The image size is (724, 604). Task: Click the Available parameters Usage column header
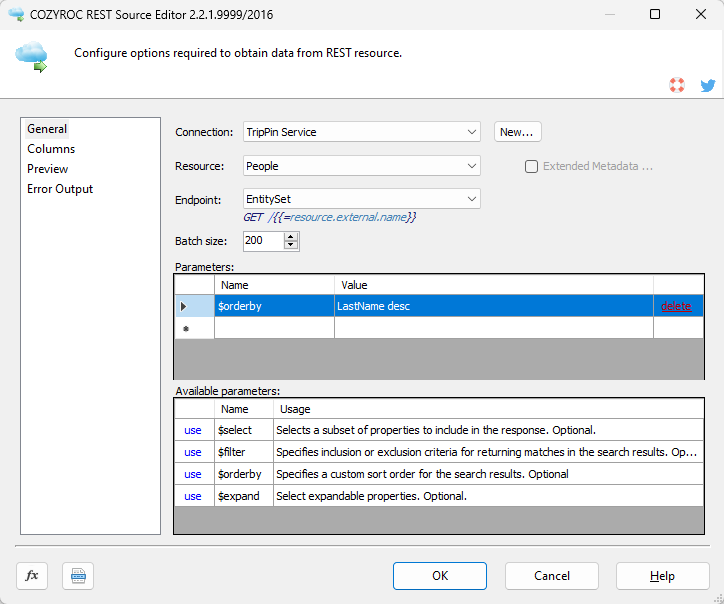tap(489, 409)
